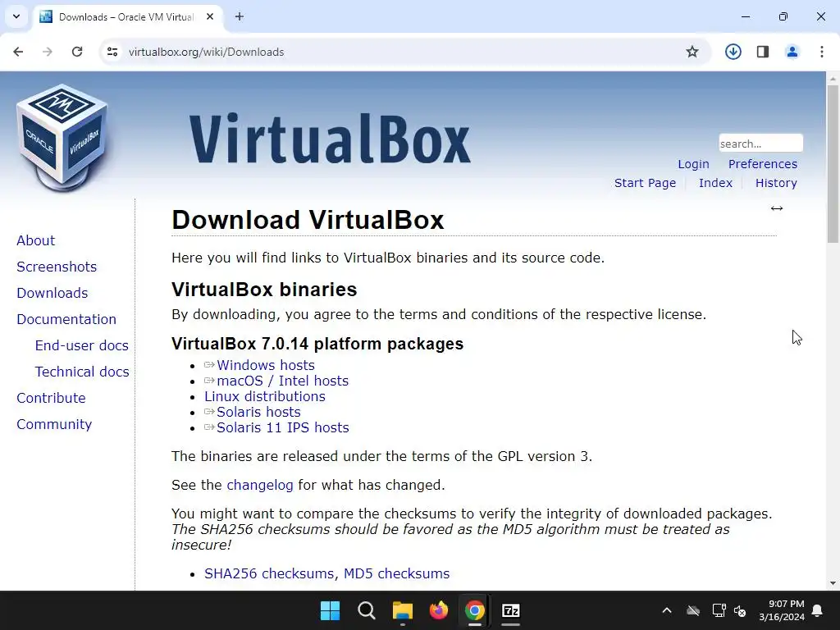The width and height of the screenshot is (840, 630).
Task: Download the macOS / Intel hosts package
Action: coord(282,381)
